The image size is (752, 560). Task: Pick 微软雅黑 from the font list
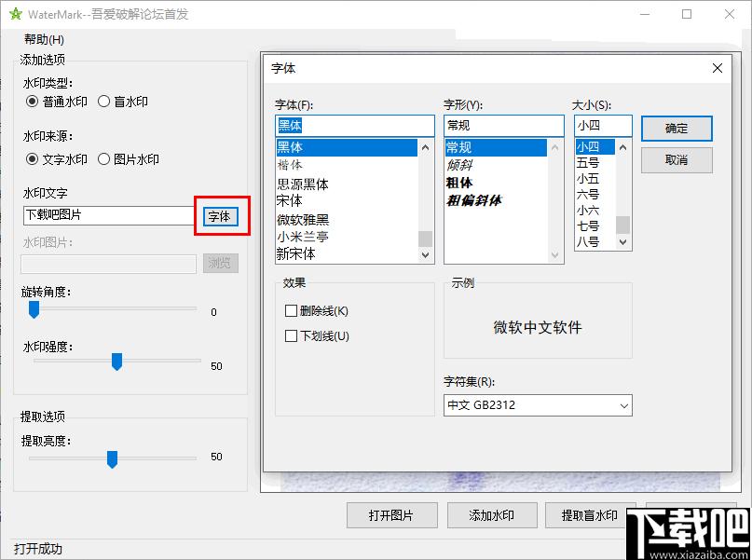(304, 219)
